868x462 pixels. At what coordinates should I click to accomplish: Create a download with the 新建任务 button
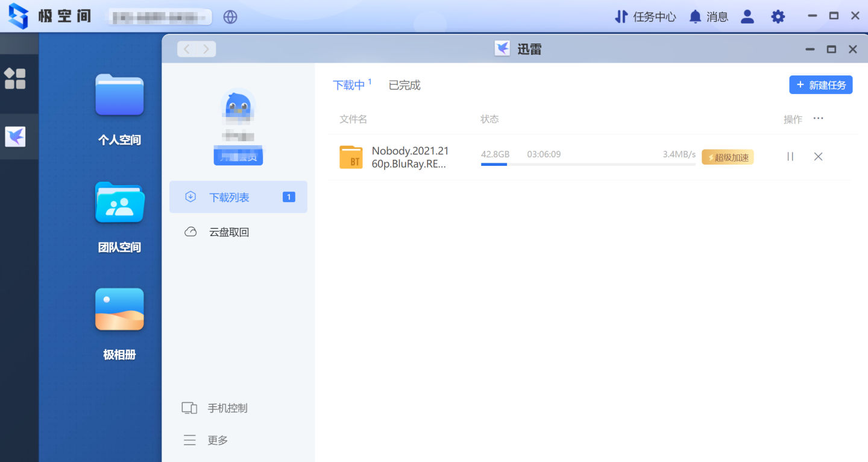point(820,84)
